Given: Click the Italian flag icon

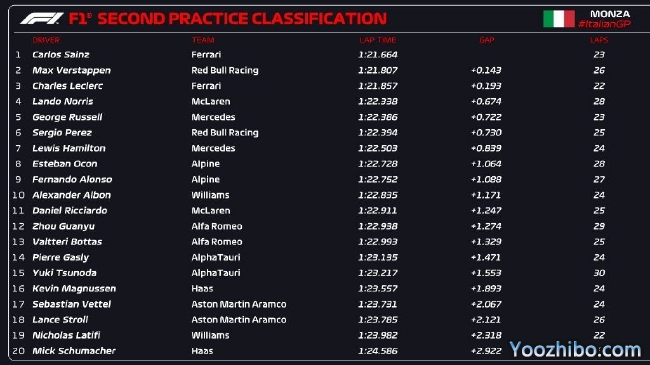Looking at the screenshot, I should [559, 19].
